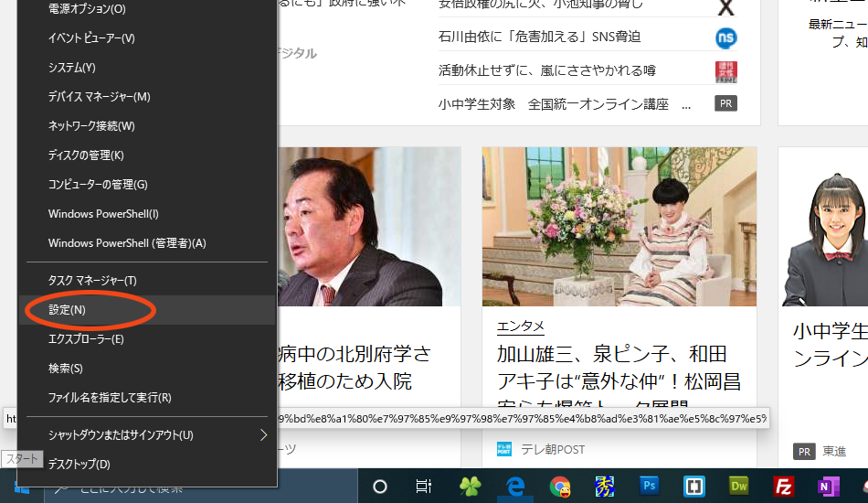This screenshot has height=503, width=868.
Task: Open Microsoft Edge from the taskbar
Action: point(515,487)
